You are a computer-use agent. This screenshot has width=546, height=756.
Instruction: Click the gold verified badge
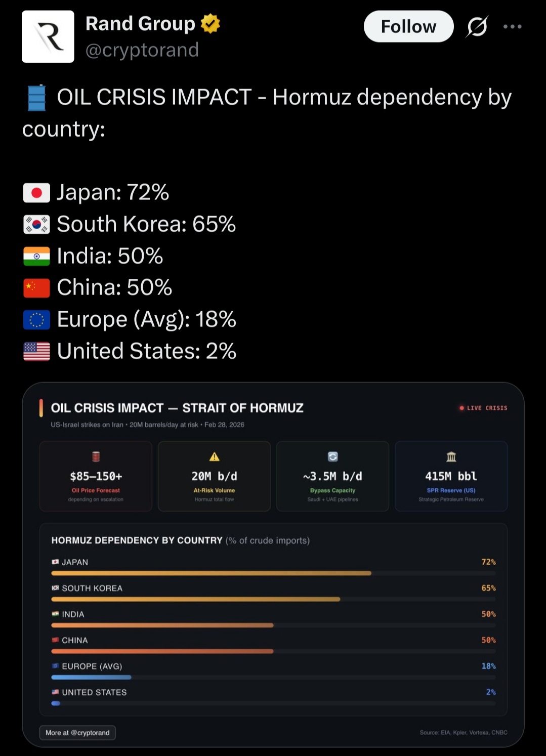pyautogui.click(x=211, y=24)
